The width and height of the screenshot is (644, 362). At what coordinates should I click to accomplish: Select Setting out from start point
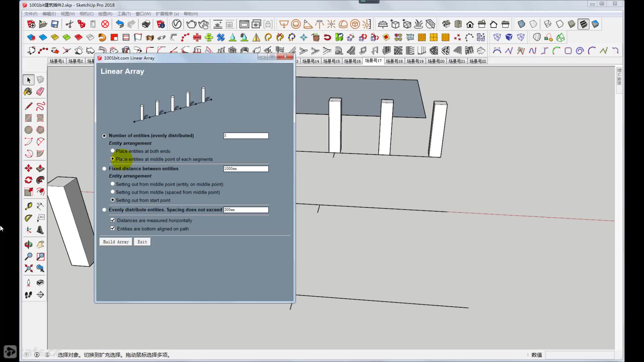coord(113,200)
